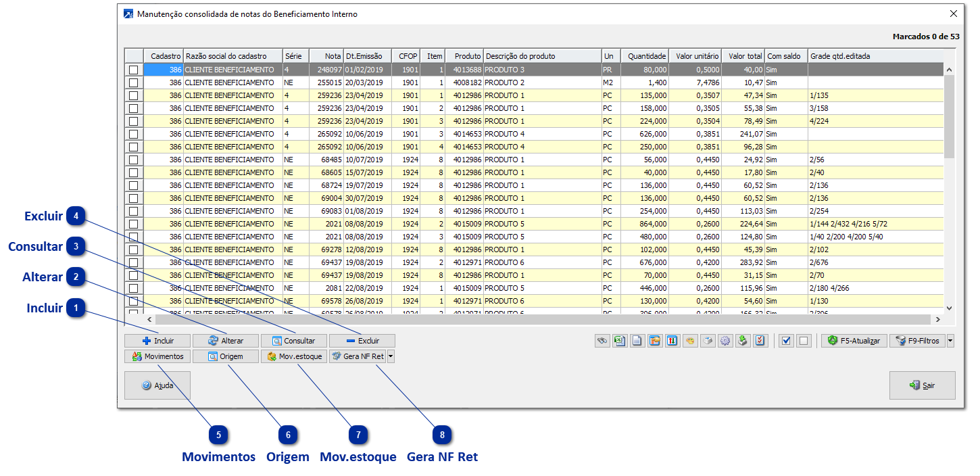Expand the Gera NF Ret dropdown arrow
Image resolution: width=980 pixels, height=476 pixels.
tap(391, 356)
